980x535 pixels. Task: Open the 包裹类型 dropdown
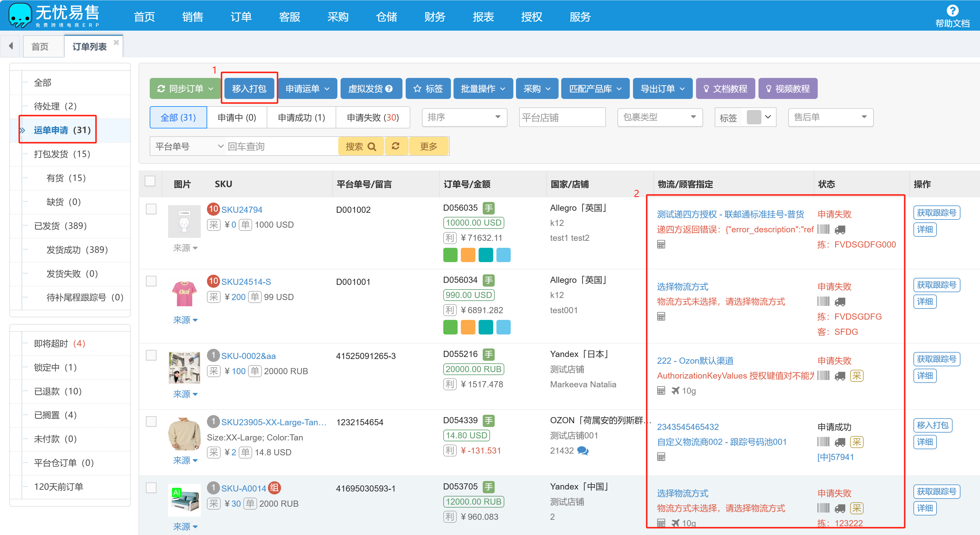coord(660,117)
